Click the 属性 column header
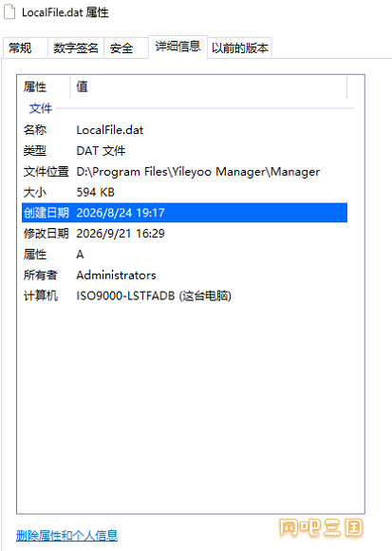392x551 pixels. 46,86
